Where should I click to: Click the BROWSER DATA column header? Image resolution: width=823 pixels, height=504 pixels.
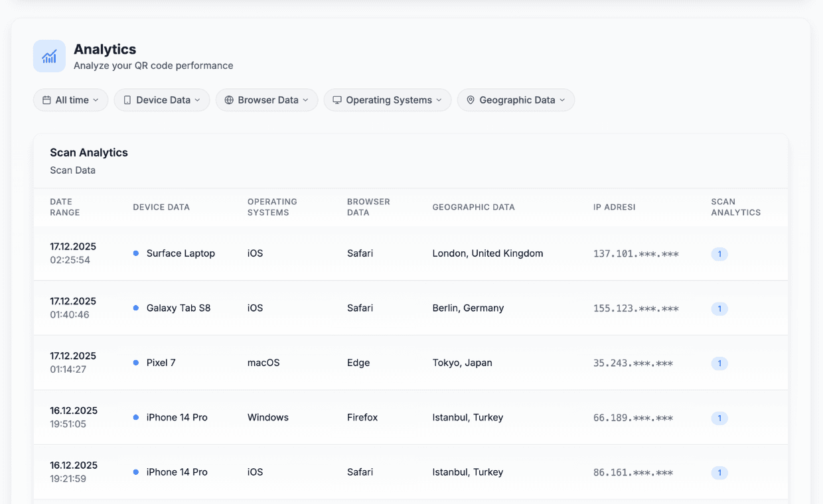(368, 207)
